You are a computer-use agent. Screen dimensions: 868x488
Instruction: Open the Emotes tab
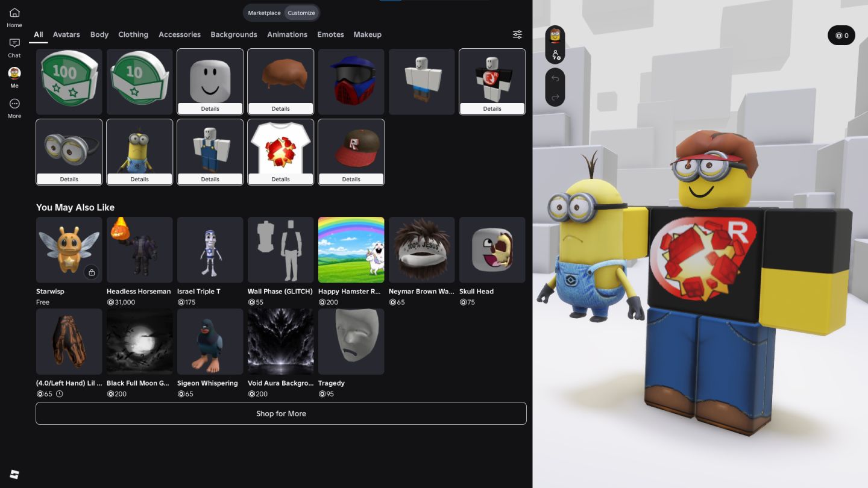pos(330,34)
